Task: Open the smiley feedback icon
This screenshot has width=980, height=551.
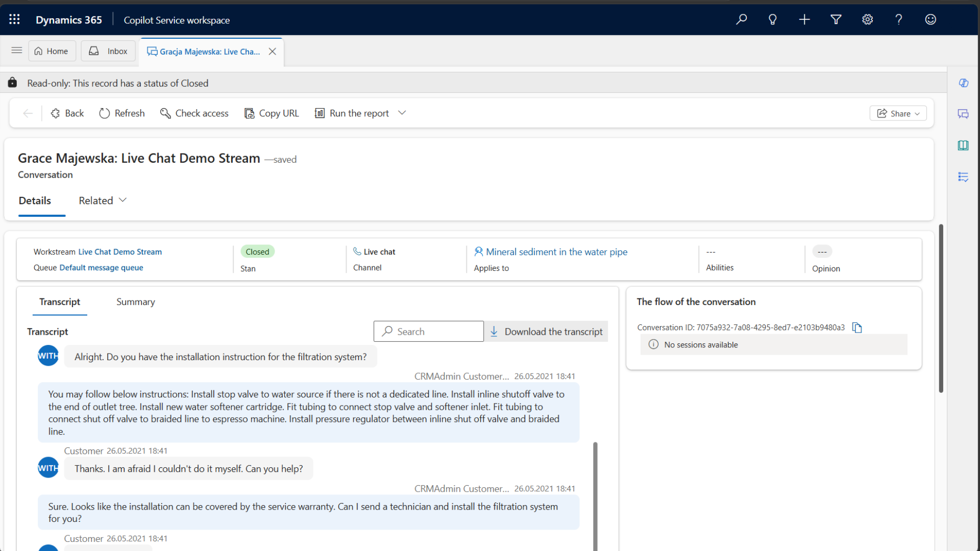Action: pyautogui.click(x=930, y=19)
